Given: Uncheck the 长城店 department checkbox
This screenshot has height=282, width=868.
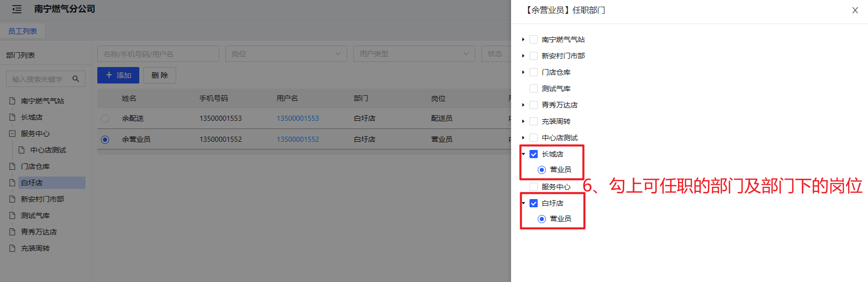Looking at the screenshot, I should coord(534,154).
